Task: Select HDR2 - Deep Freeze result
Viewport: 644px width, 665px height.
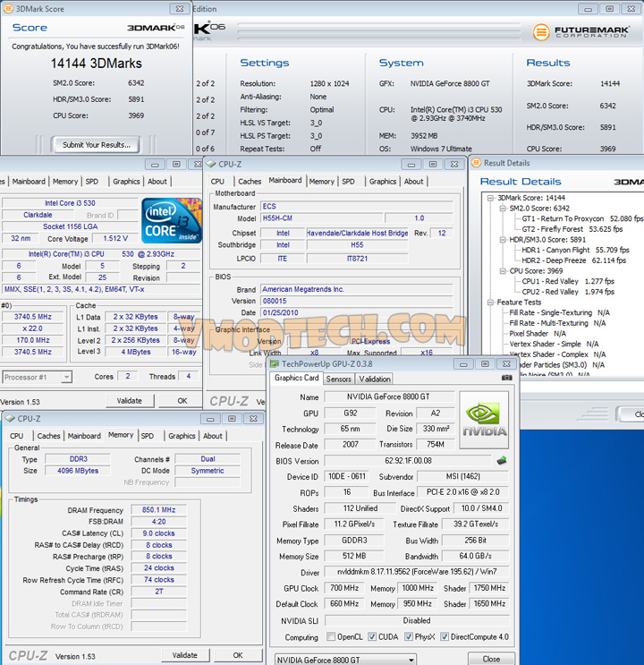Action: pyautogui.click(x=573, y=260)
